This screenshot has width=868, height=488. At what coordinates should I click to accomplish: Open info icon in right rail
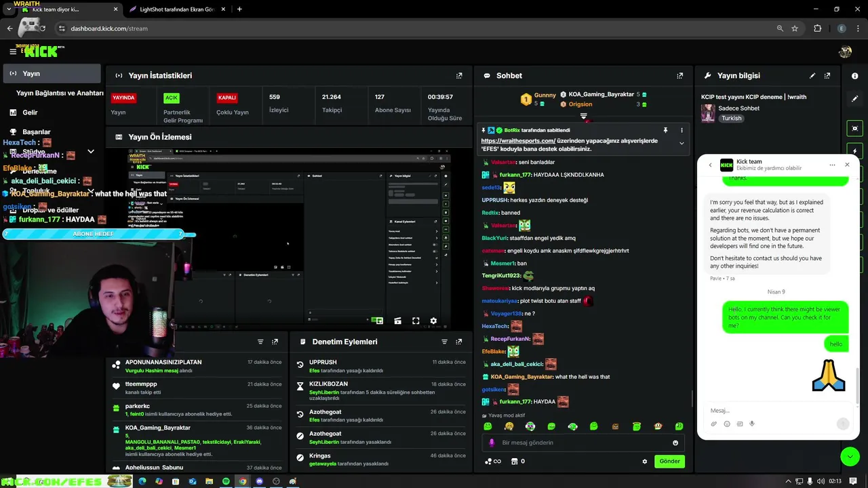[854, 76]
